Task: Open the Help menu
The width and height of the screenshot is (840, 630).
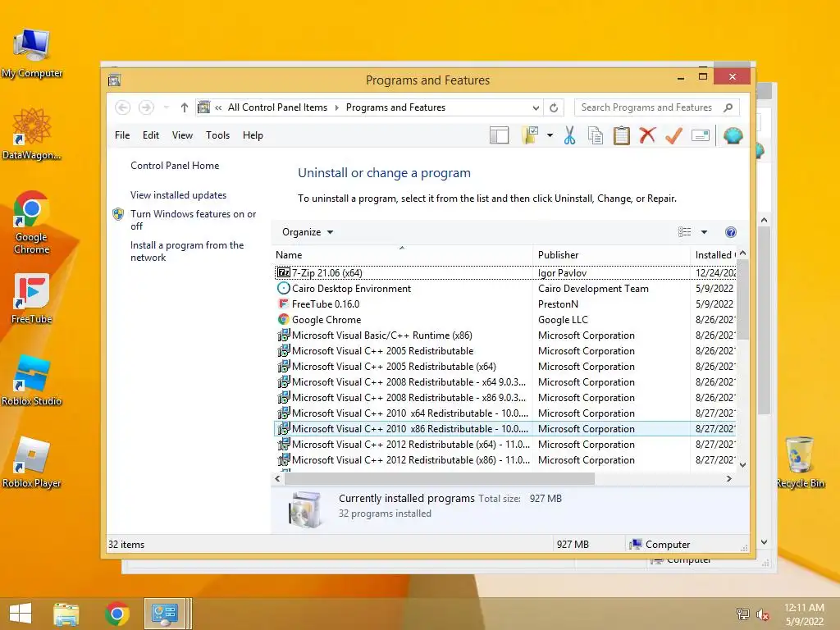Action: (x=253, y=135)
